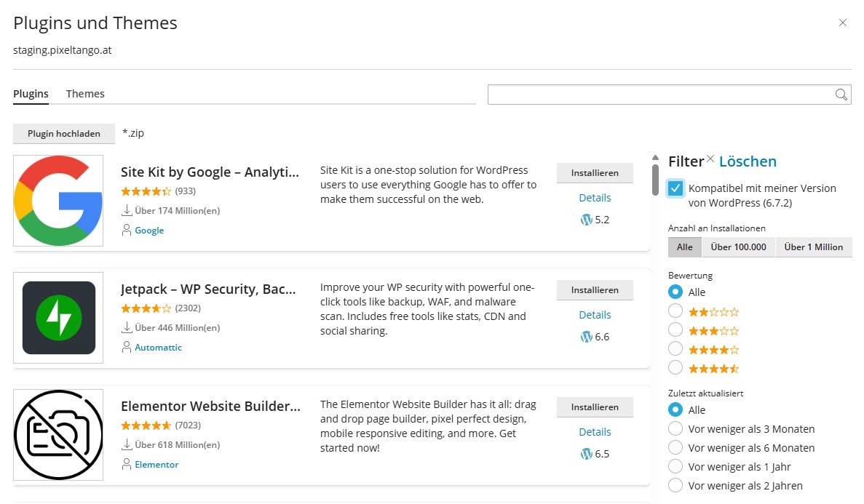Click the WordPress icon next to 6.5
Viewport: 864px width, 504px height.
[586, 454]
